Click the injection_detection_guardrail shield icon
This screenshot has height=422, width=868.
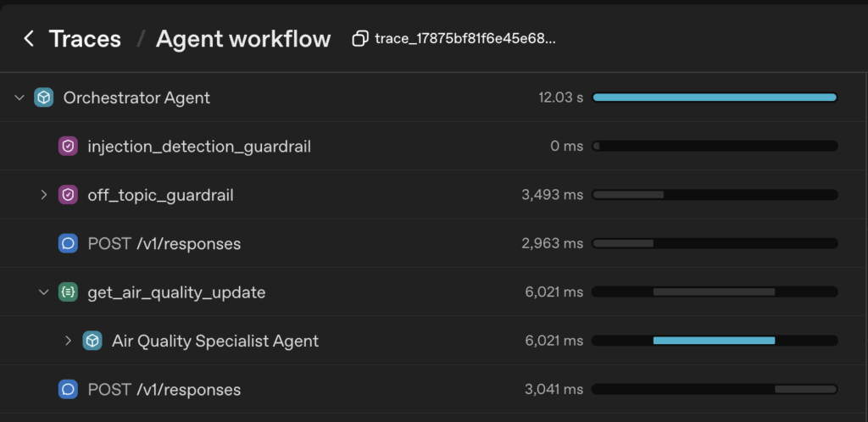68,147
